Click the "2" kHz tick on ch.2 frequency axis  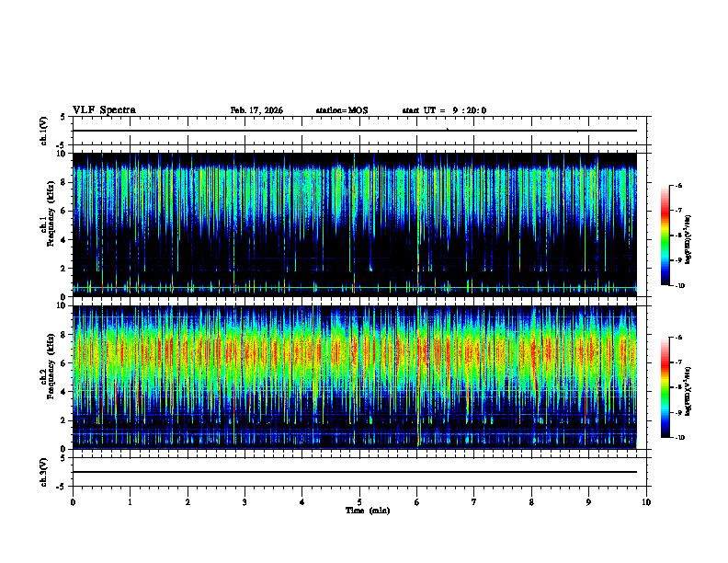(x=64, y=420)
